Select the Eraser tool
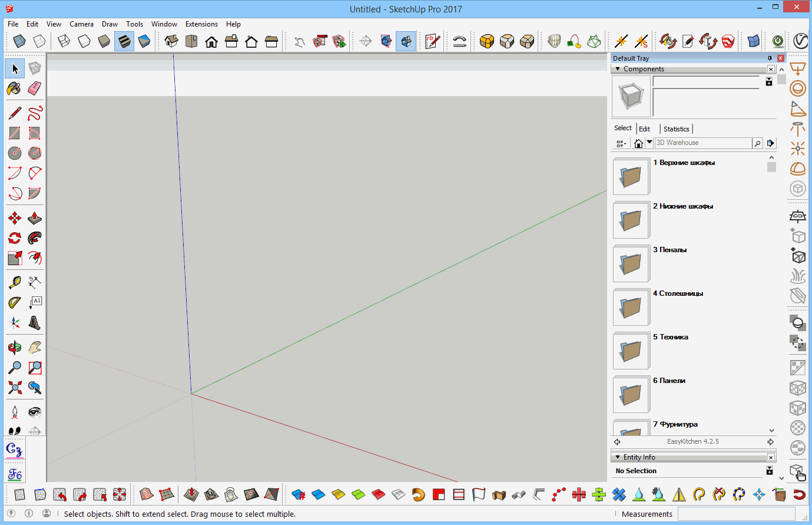812x525 pixels. (35, 88)
